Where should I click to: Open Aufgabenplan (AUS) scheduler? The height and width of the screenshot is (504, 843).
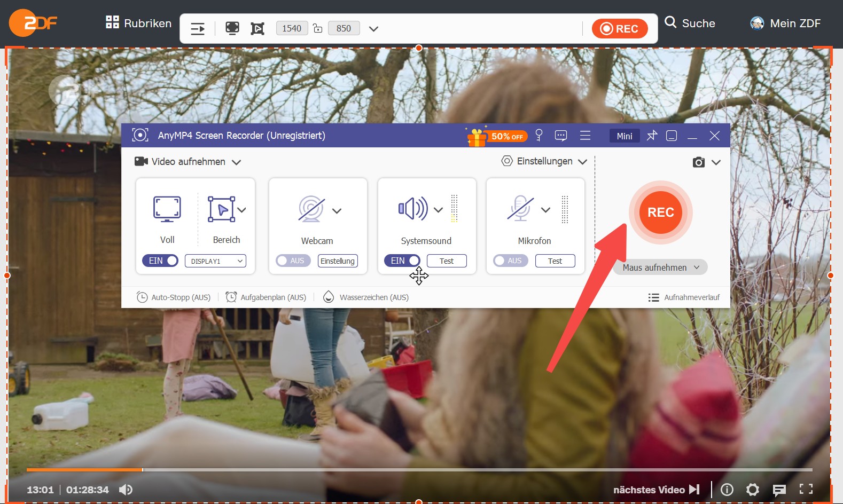266,297
